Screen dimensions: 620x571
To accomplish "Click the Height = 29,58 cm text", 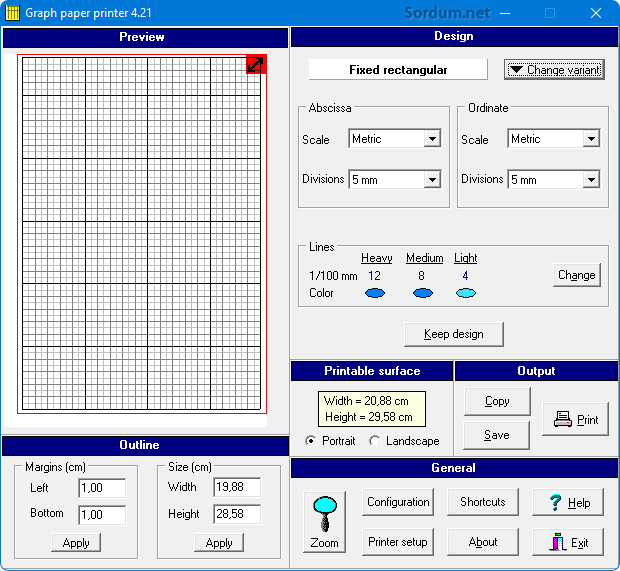I will point(369,417).
